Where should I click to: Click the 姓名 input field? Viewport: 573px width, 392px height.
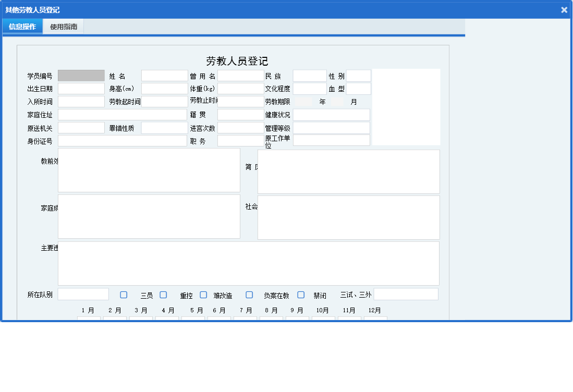[x=164, y=75]
